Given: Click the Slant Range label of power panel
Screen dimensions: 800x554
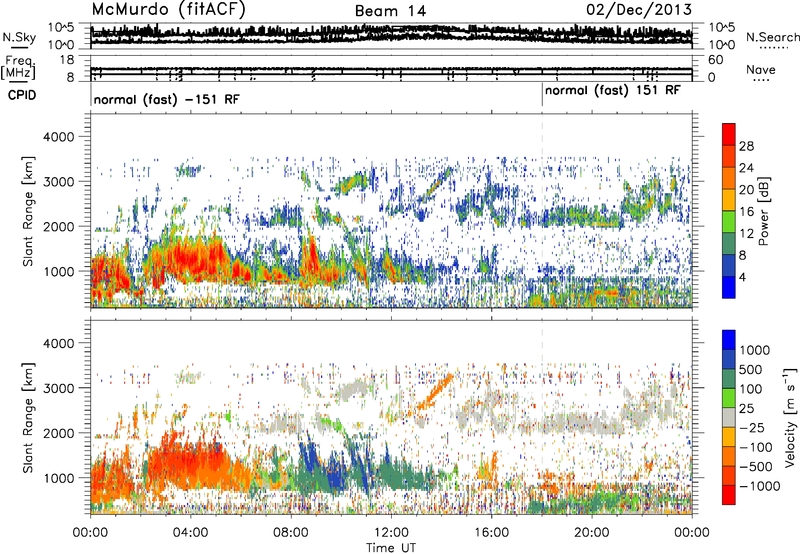Looking at the screenshot, I should click(x=28, y=212).
